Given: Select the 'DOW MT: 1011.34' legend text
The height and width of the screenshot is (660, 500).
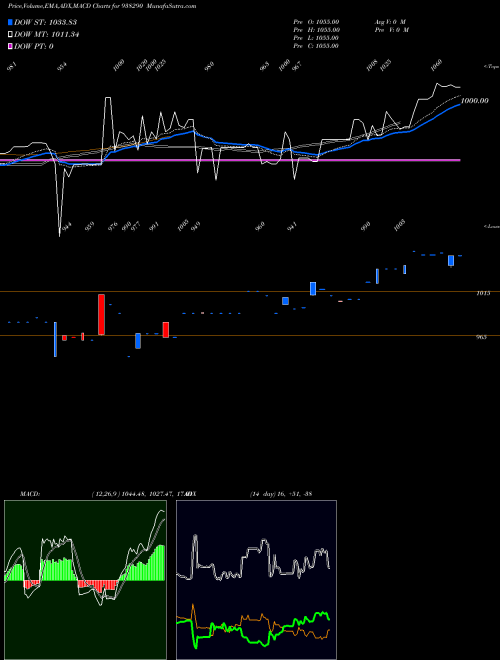Looking at the screenshot, I should [x=47, y=35].
